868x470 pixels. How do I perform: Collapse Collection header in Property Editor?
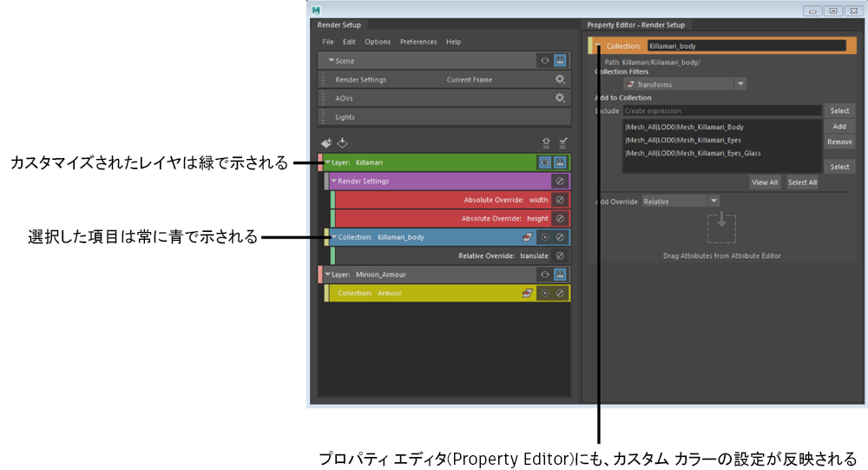click(x=598, y=46)
